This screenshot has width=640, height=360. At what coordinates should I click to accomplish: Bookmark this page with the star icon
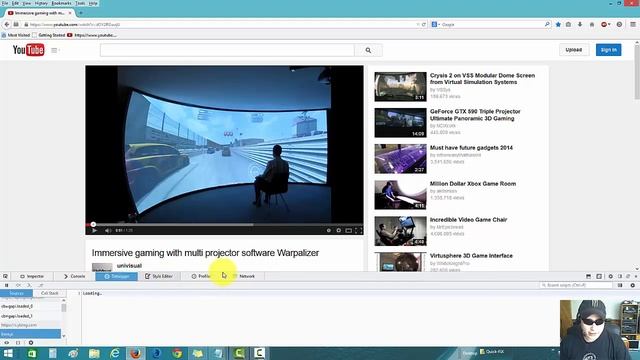pos(558,24)
